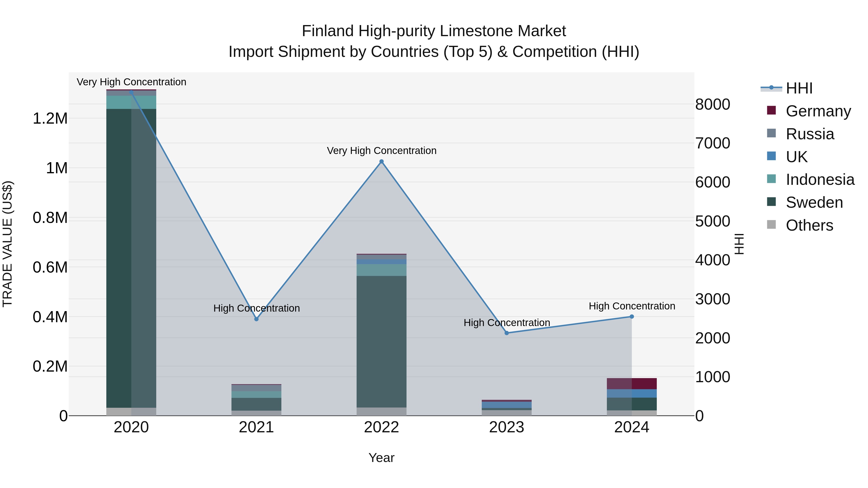Click the HHI line marker in legend
Image resolution: width=868 pixels, height=488 pixels.
771,87
